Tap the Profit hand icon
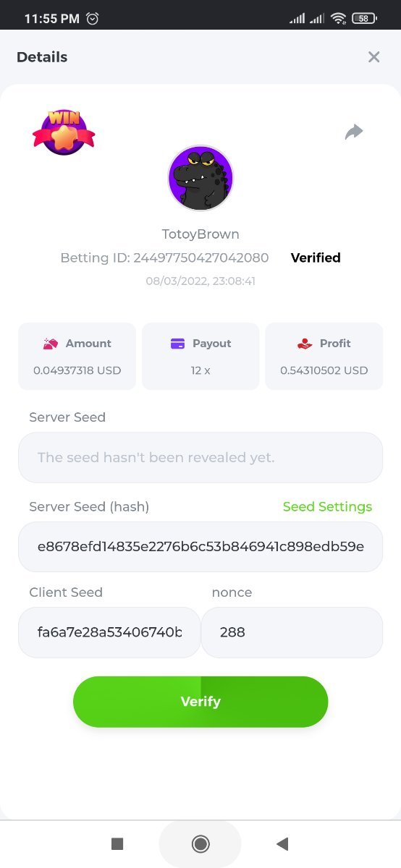The height and width of the screenshot is (868, 401). point(305,344)
